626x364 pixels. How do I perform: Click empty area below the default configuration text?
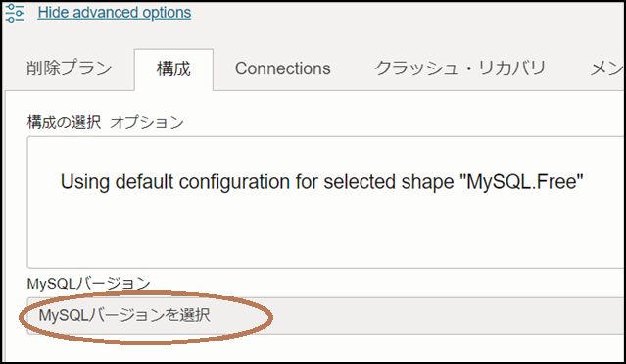321,231
